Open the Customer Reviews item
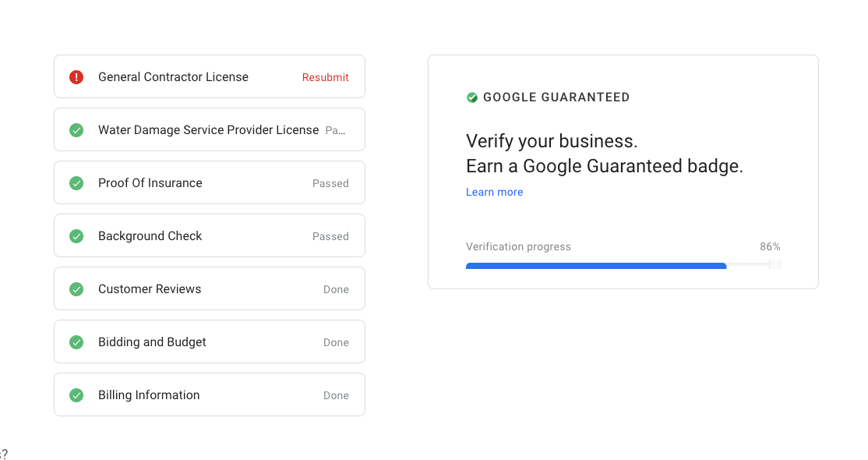The width and height of the screenshot is (868, 460). coord(210,288)
